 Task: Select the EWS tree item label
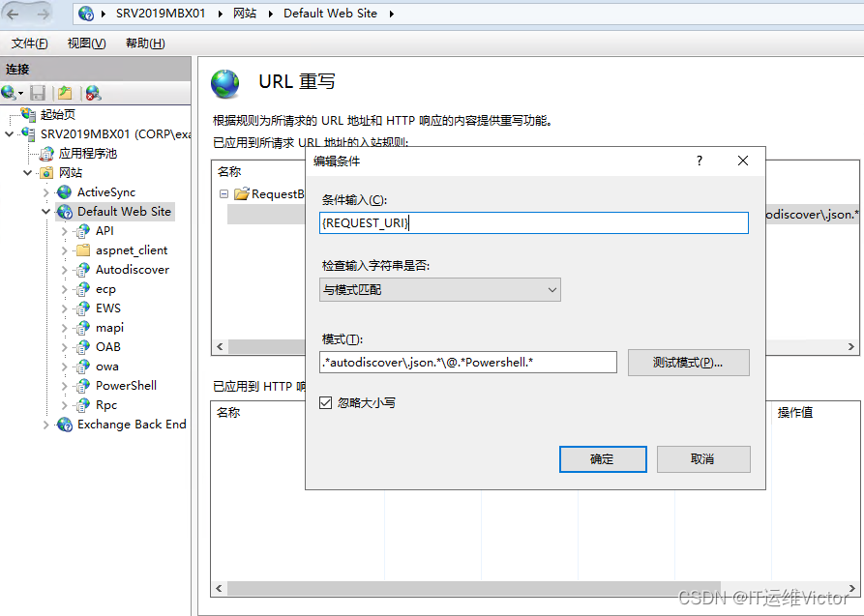[108, 308]
